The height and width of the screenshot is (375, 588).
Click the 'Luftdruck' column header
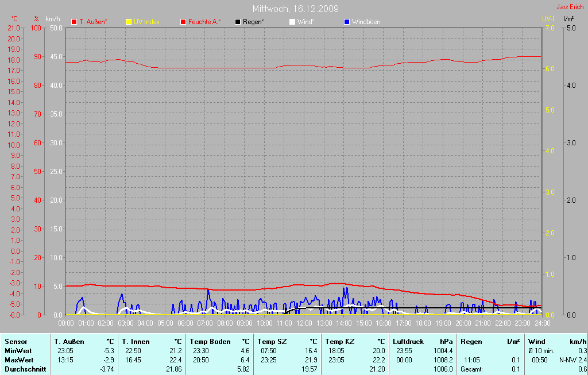tap(408, 342)
